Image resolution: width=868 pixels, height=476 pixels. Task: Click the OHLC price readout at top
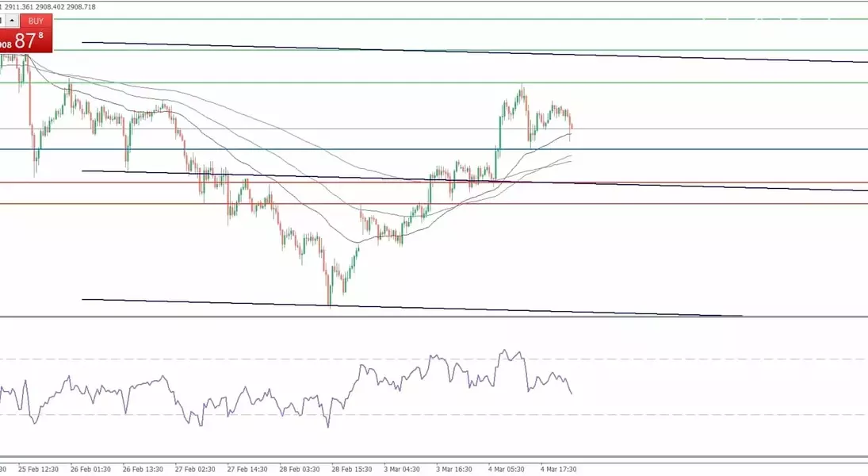[54, 6]
